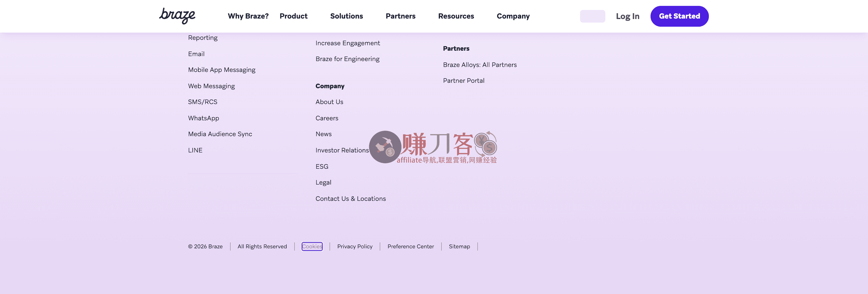Viewport: 868px width, 294px height.
Task: Open Braze Alloys: All Partners
Action: (479, 65)
